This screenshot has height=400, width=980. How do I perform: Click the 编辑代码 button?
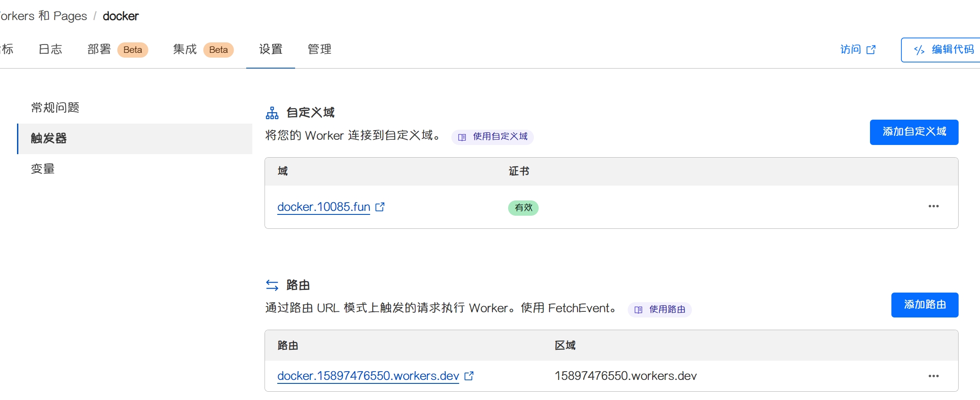pyautogui.click(x=941, y=50)
